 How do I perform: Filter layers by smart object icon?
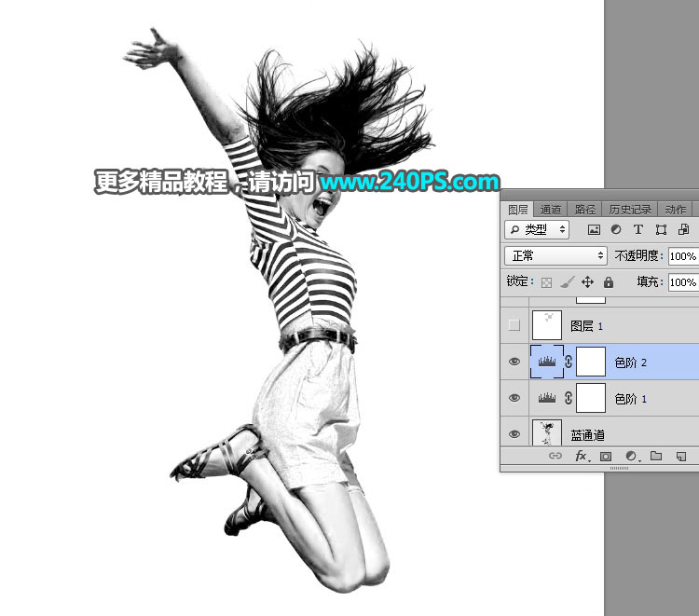683,229
